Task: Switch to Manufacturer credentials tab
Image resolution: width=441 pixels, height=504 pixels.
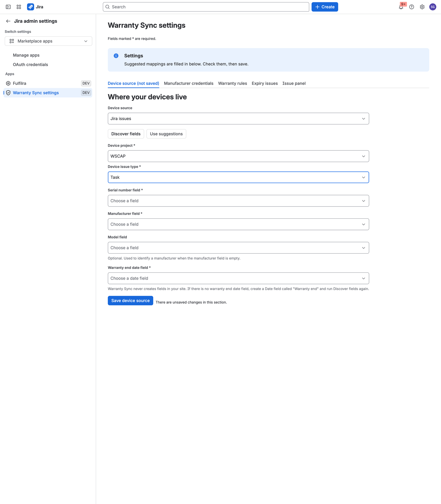Action: 189,83
